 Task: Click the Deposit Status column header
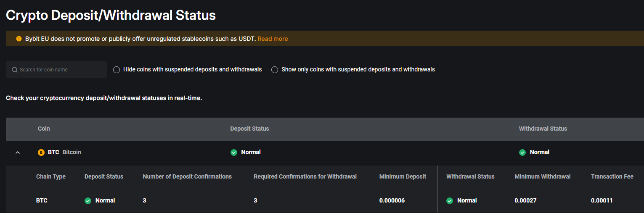pyautogui.click(x=249, y=129)
